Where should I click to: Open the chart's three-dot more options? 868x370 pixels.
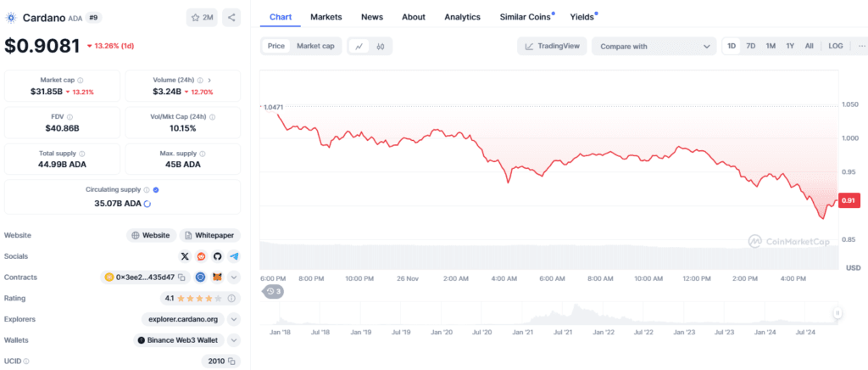[x=861, y=46]
